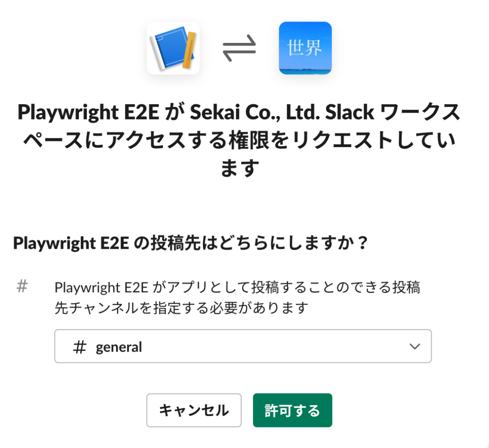
Task: Click the green 許可する button
Action: tap(292, 410)
